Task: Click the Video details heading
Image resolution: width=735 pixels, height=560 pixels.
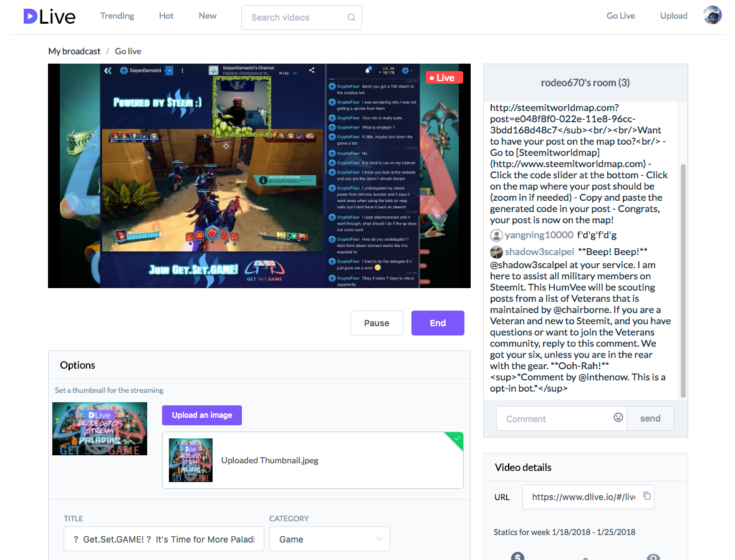Action: 523,467
